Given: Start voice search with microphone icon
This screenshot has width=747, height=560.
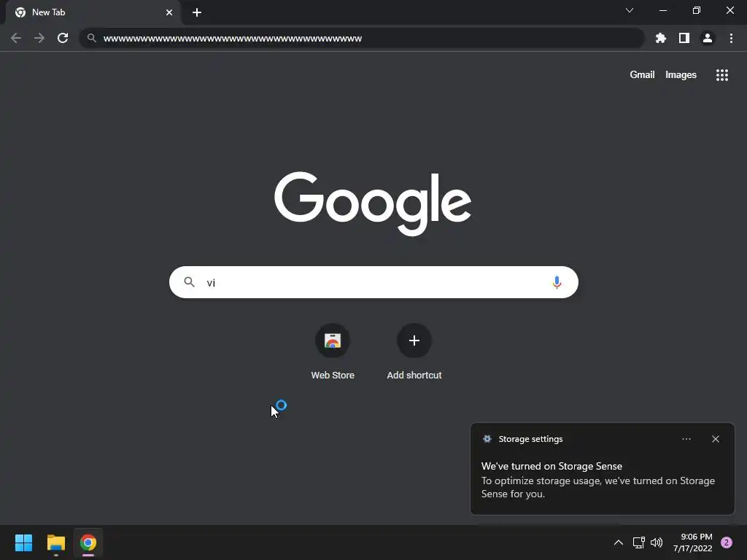Looking at the screenshot, I should (557, 282).
